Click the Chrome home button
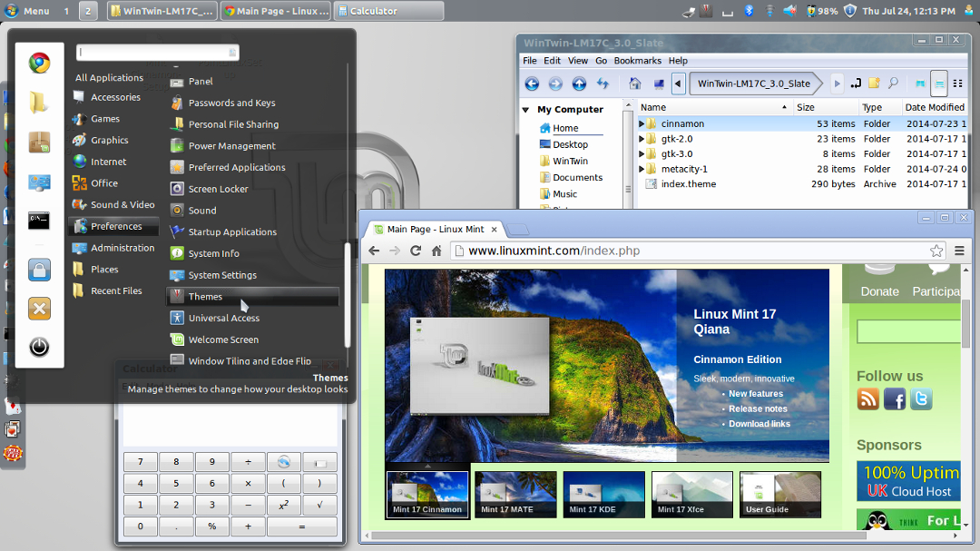 (436, 251)
